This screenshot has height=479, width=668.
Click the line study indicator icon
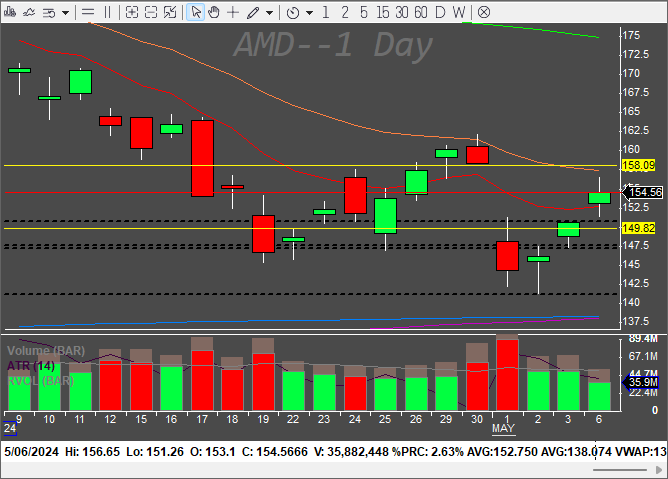coord(30,12)
